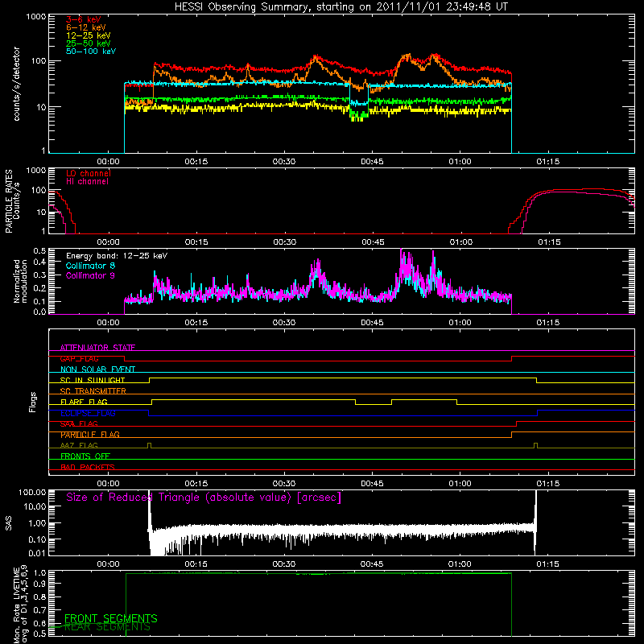Image resolution: width=644 pixels, height=644 pixels.
Task: Click the FLARE_FLAG label
Action: [x=84, y=402]
